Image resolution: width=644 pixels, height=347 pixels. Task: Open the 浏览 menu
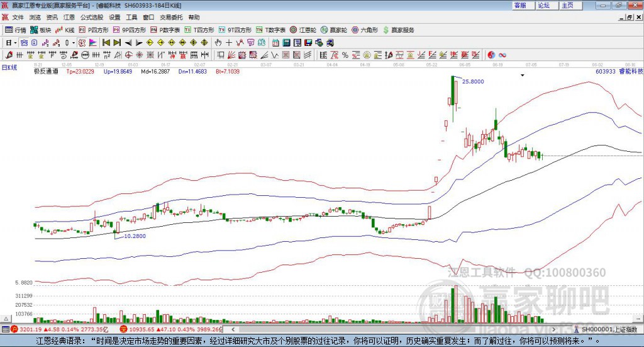35,17
